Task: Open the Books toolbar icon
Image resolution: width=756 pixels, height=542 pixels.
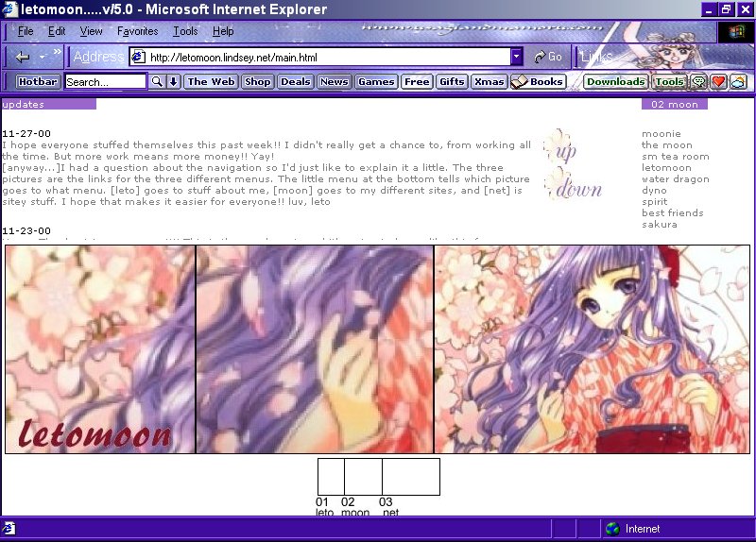Action: pos(537,82)
